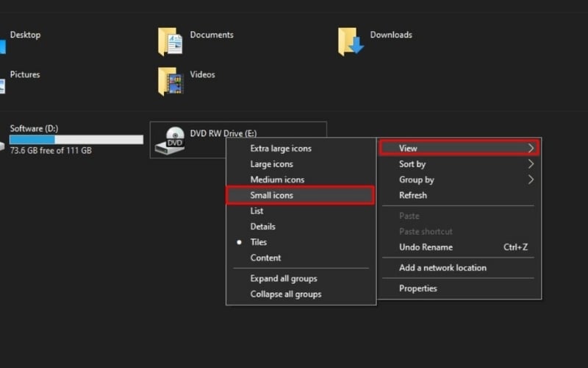Click the DVD RW Drive (E:) label
Viewport: 588px width, 368px height.
point(223,133)
